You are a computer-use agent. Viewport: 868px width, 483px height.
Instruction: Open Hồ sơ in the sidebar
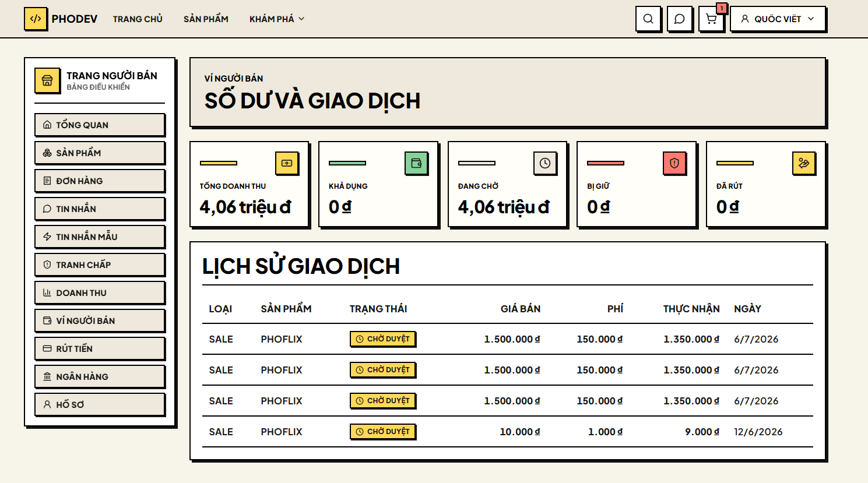click(100, 404)
